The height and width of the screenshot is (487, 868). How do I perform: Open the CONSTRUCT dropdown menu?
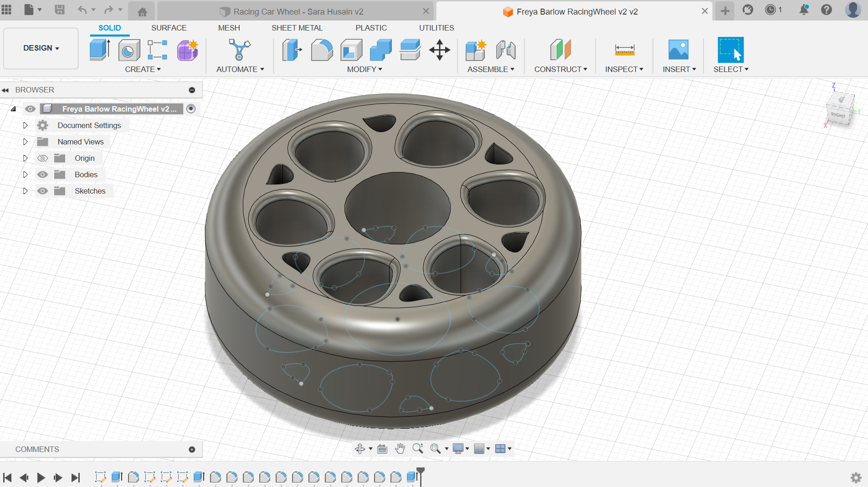[x=560, y=69]
